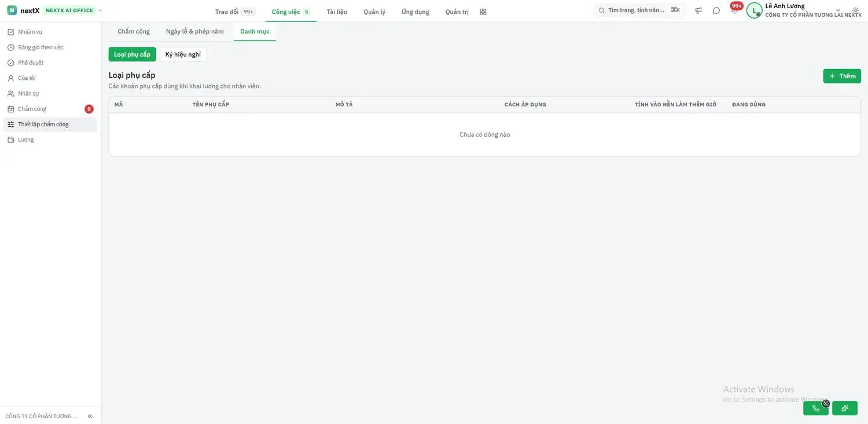868x424 pixels.
Task: Click the hide badge on phone button
Action: pyautogui.click(x=826, y=403)
